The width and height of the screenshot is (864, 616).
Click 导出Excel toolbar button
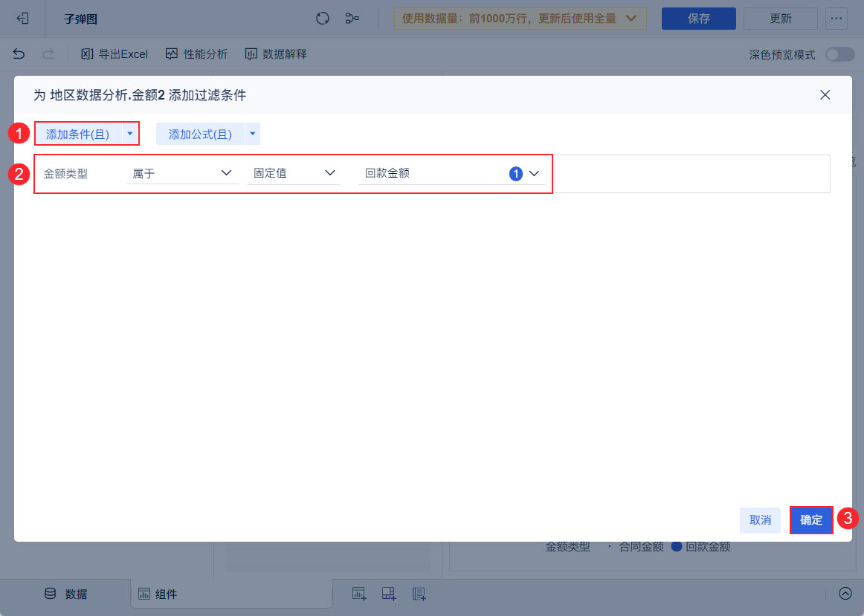point(115,54)
